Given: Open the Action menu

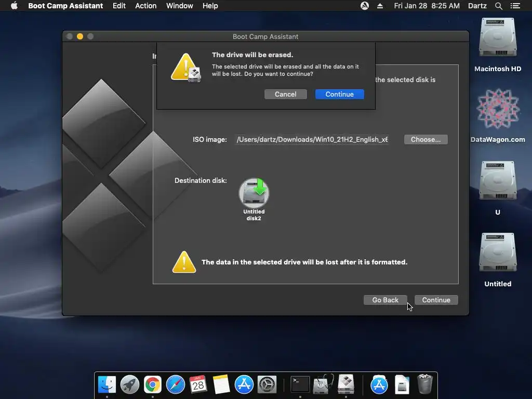Looking at the screenshot, I should (x=146, y=6).
